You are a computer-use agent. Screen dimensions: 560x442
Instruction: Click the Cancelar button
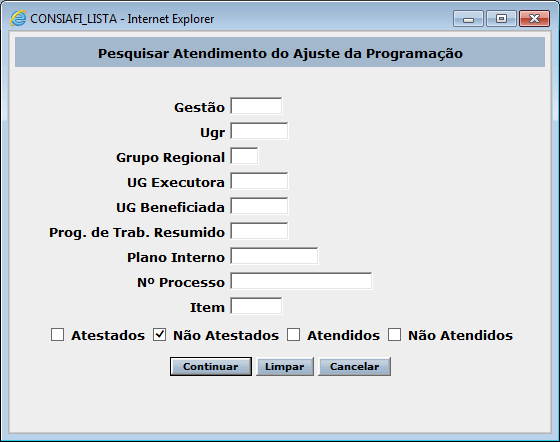point(354,366)
